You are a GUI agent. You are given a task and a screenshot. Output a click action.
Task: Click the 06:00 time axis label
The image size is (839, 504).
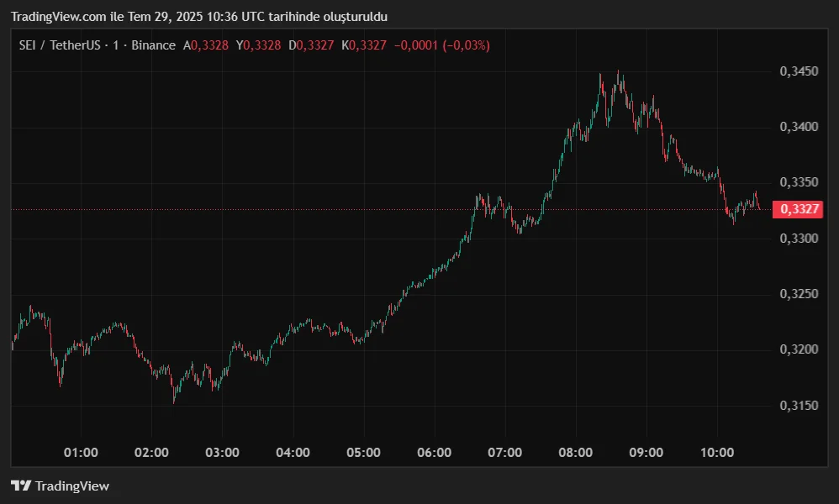point(434,453)
